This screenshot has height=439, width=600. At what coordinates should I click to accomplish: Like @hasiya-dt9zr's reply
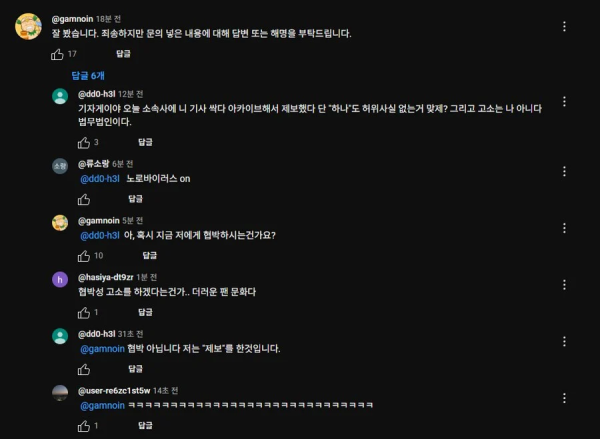[x=84, y=313]
